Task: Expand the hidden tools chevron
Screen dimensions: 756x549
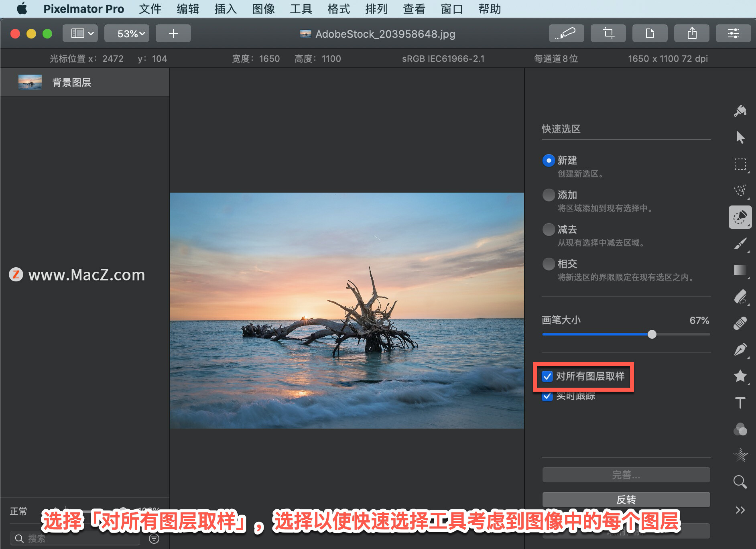Action: (x=740, y=510)
